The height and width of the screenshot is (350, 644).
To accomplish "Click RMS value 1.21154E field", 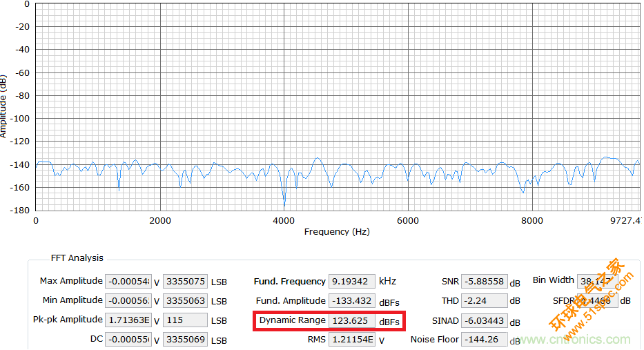I will click(x=352, y=340).
